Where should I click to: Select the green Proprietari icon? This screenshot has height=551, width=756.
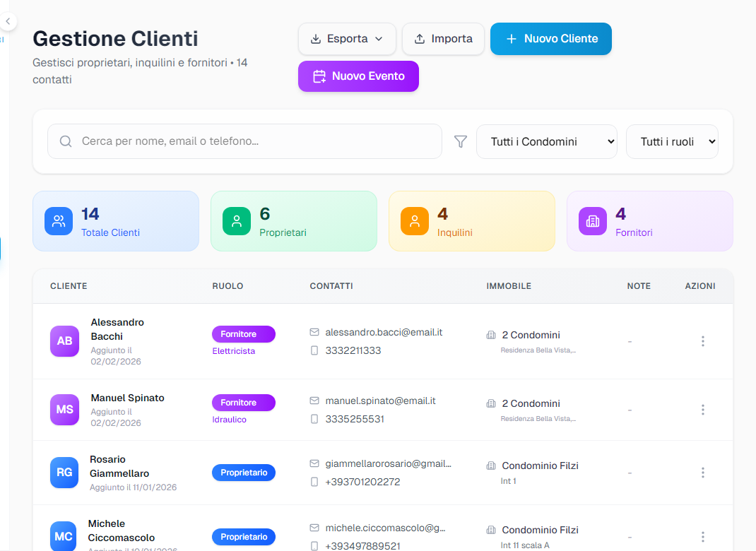pyautogui.click(x=236, y=220)
